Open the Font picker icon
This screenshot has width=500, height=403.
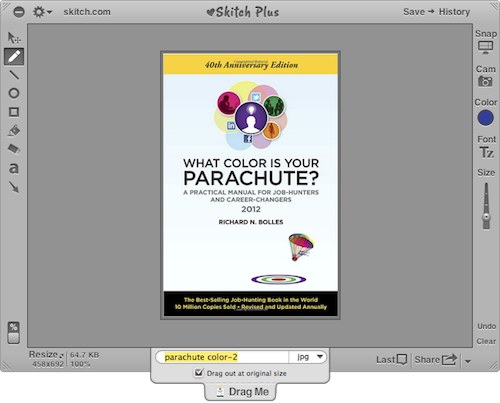(x=486, y=153)
